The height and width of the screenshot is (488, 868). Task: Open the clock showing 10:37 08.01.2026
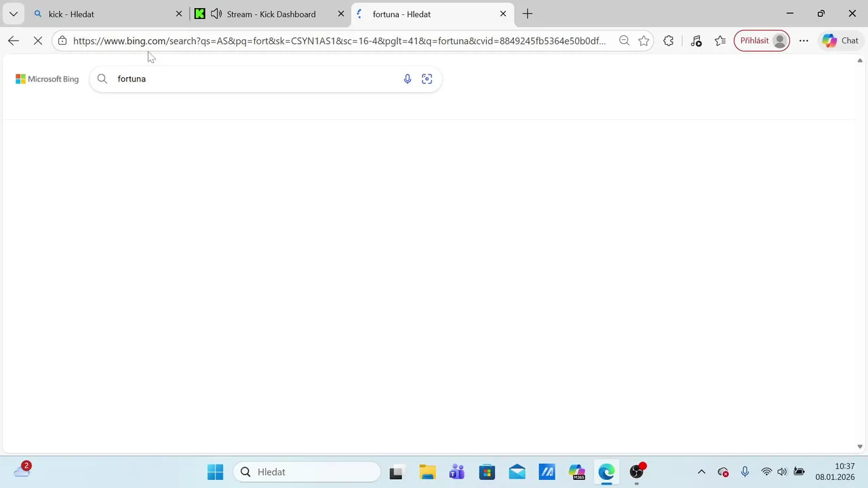coord(835,472)
